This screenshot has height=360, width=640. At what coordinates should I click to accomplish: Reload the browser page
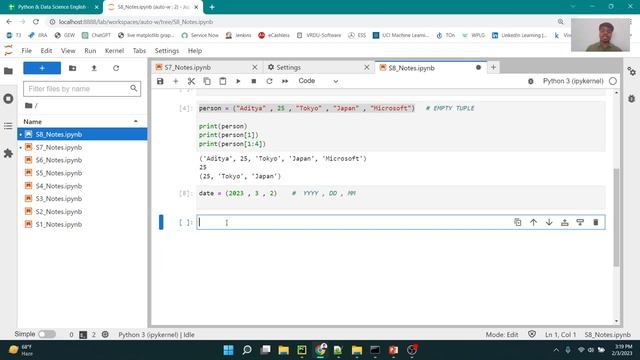click(36, 22)
